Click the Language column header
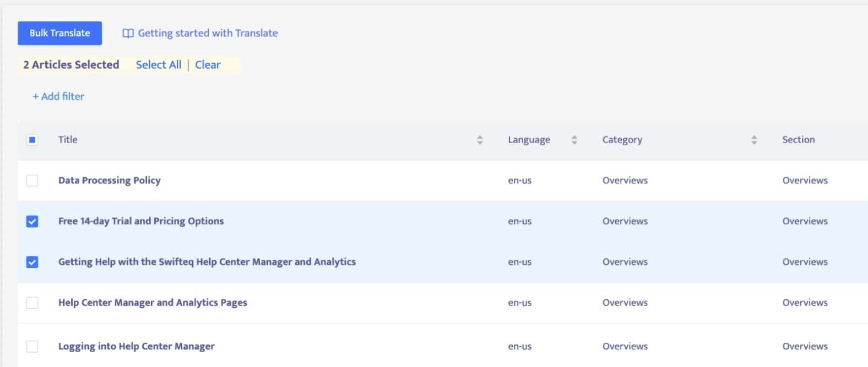Viewport: 868px width, 367px height. [529, 140]
